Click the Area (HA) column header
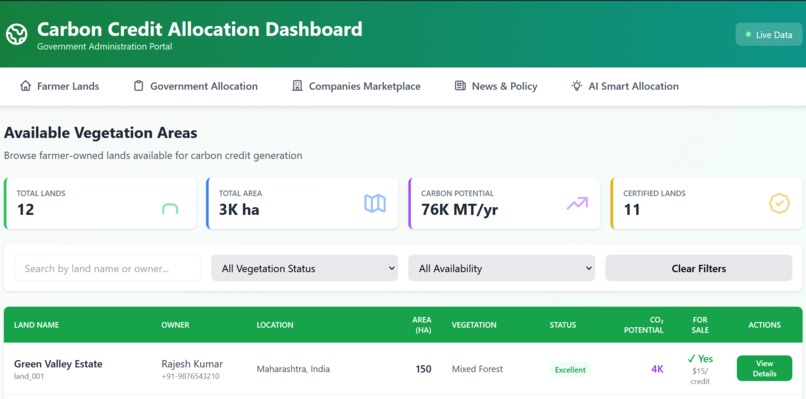Image resolution: width=806 pixels, height=399 pixels. click(422, 325)
